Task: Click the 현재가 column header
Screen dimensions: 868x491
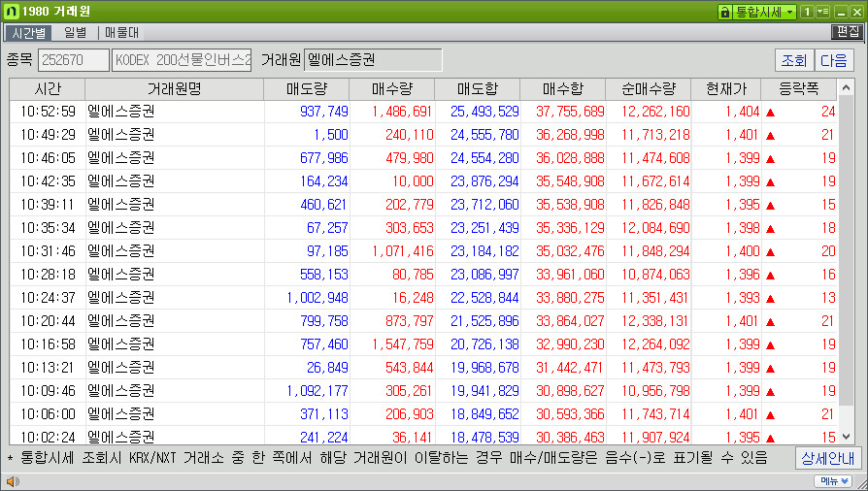Action: pos(725,89)
